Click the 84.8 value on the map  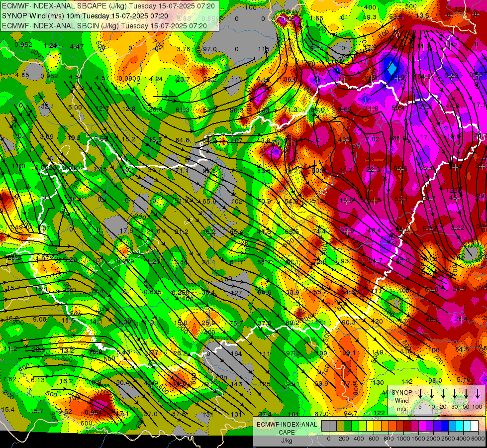click(x=183, y=140)
